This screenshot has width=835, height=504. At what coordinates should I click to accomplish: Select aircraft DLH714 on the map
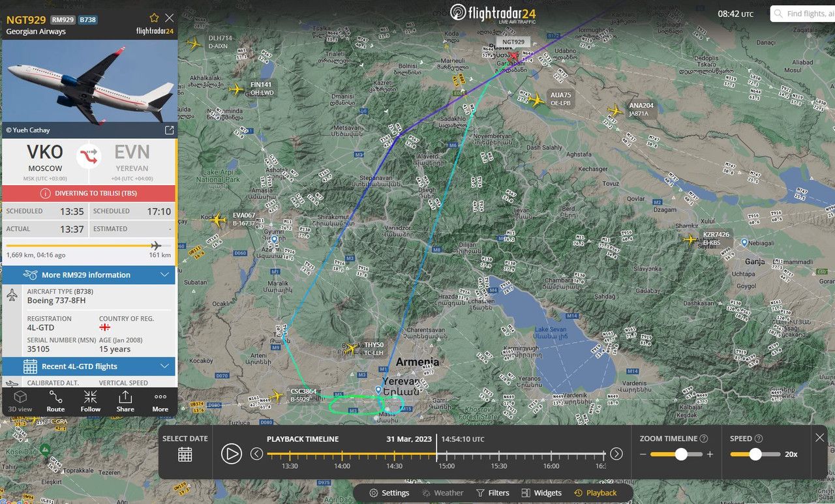(194, 44)
